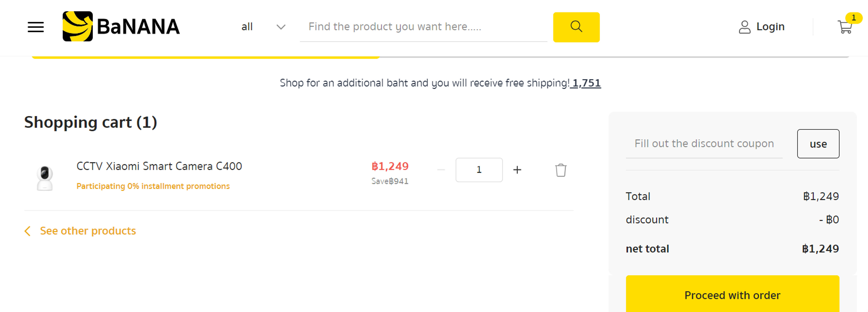The width and height of the screenshot is (868, 312).
Task: Click the free shipping progress bar
Action: click(440, 57)
